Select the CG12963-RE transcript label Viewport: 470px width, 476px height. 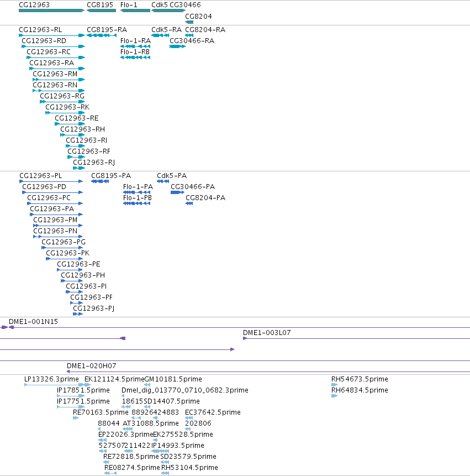pos(76,118)
